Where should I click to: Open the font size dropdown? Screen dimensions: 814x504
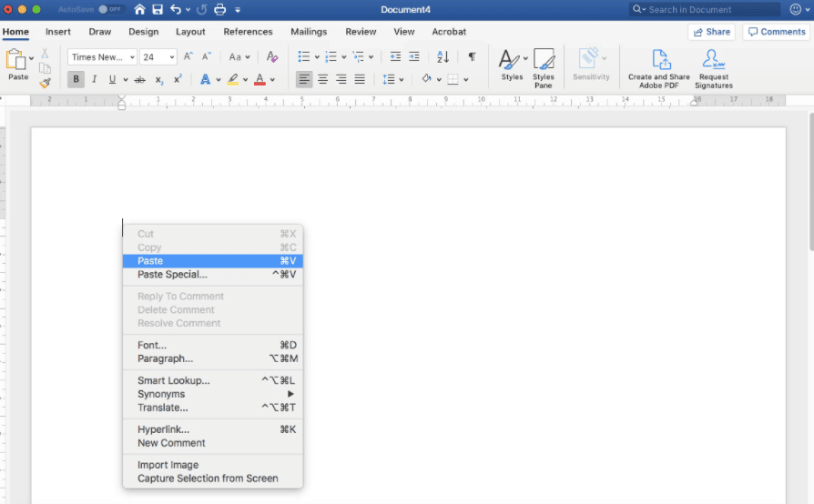[x=172, y=57]
